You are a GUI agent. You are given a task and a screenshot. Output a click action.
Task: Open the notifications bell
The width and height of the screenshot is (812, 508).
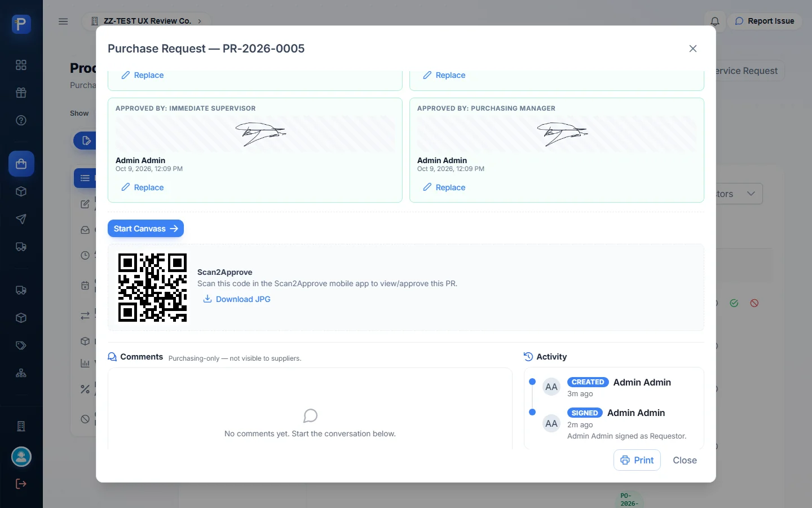tap(715, 21)
